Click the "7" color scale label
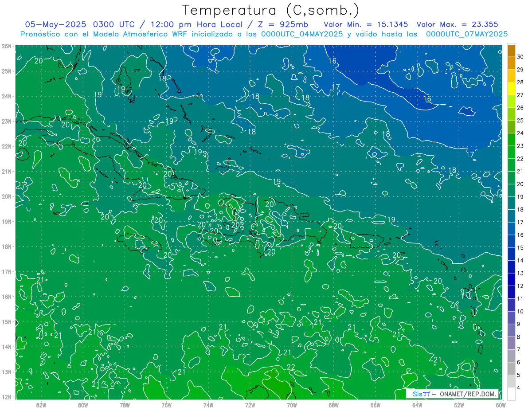 (x=519, y=349)
